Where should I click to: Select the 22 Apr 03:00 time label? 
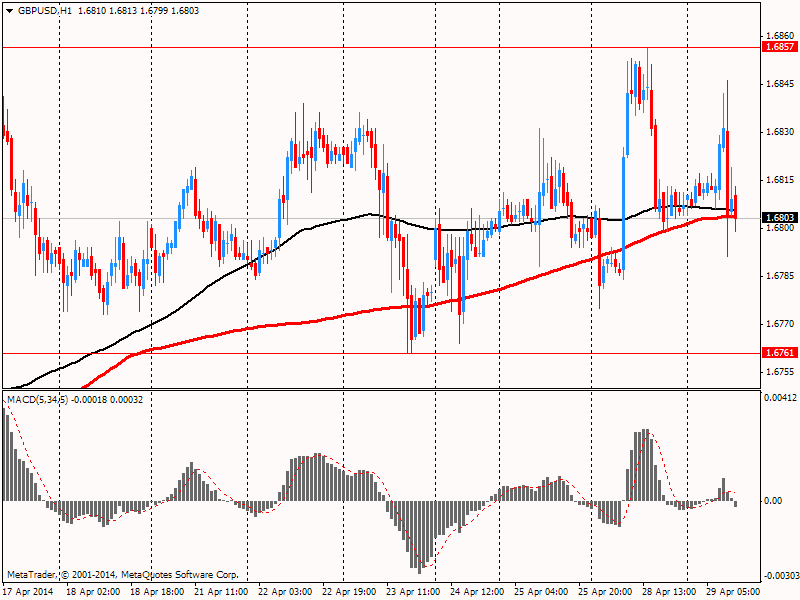(285, 592)
